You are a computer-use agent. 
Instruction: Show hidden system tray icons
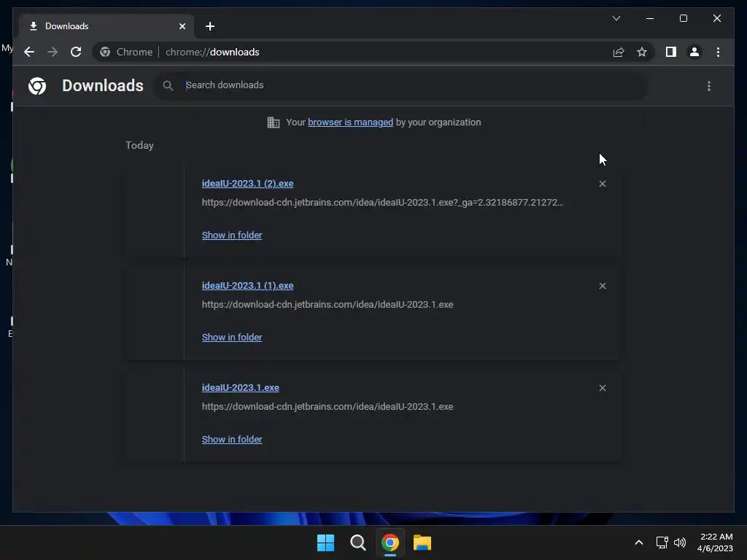tap(639, 542)
